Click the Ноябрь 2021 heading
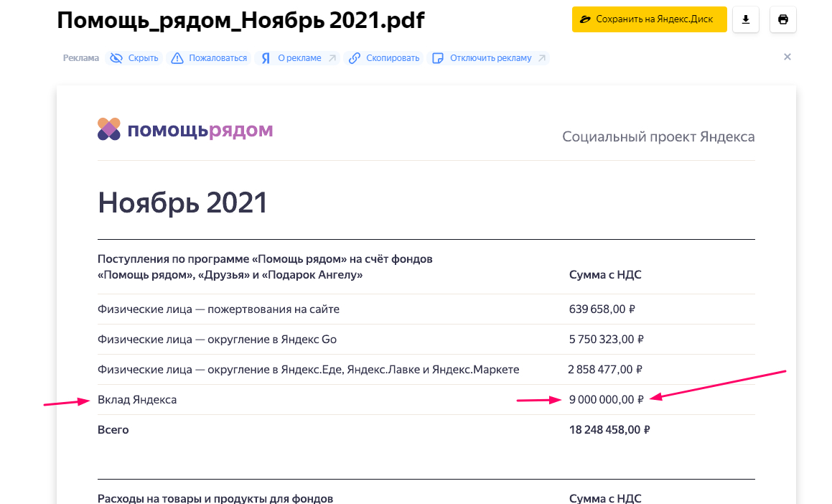 (x=182, y=202)
